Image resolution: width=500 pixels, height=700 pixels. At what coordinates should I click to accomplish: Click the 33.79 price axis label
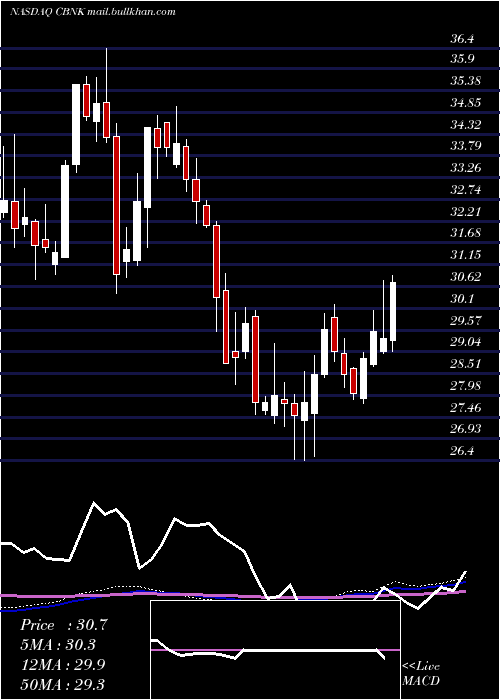tap(465, 146)
